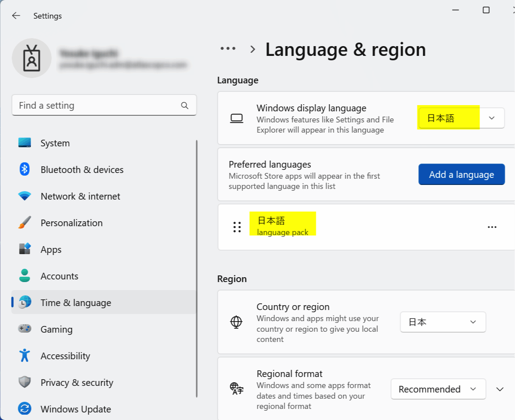Select the Accounts category
Image resolution: width=515 pixels, height=420 pixels.
tap(104, 276)
